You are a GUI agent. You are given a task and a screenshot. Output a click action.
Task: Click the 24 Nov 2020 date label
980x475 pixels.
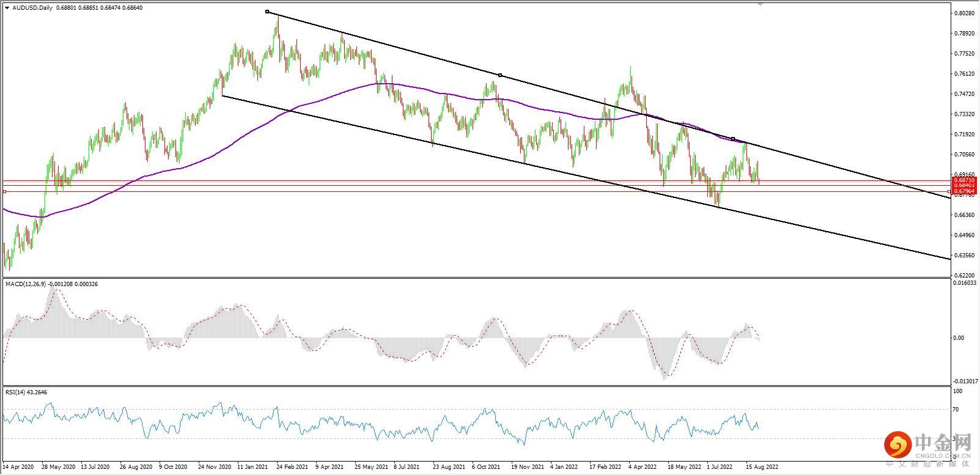click(214, 466)
